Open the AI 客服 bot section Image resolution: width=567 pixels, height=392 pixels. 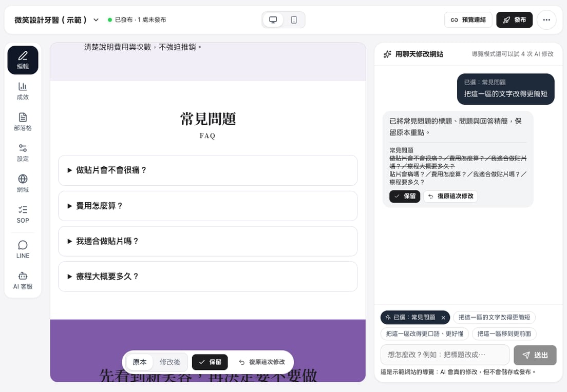pos(23,281)
